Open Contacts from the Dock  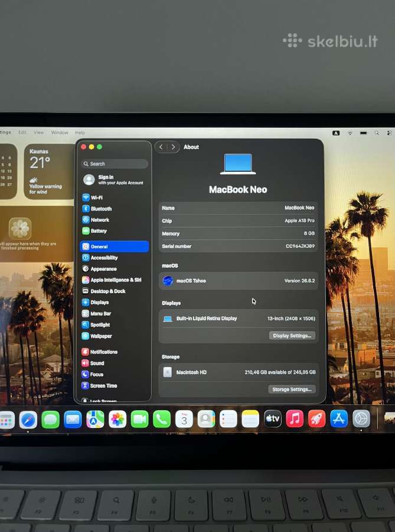pos(206,419)
